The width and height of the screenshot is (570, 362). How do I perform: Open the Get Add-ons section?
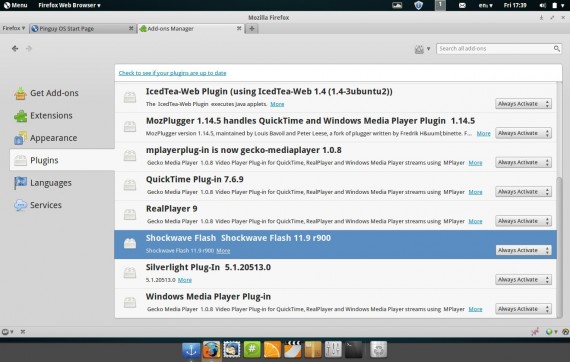47,93
